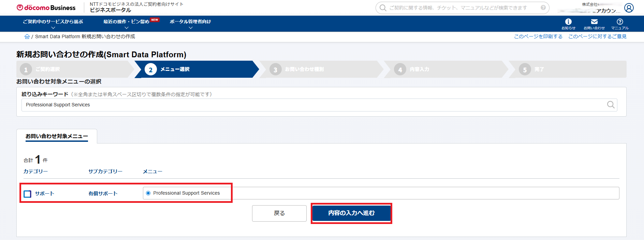
Task: Click このページを印刷する link
Action: (538, 36)
